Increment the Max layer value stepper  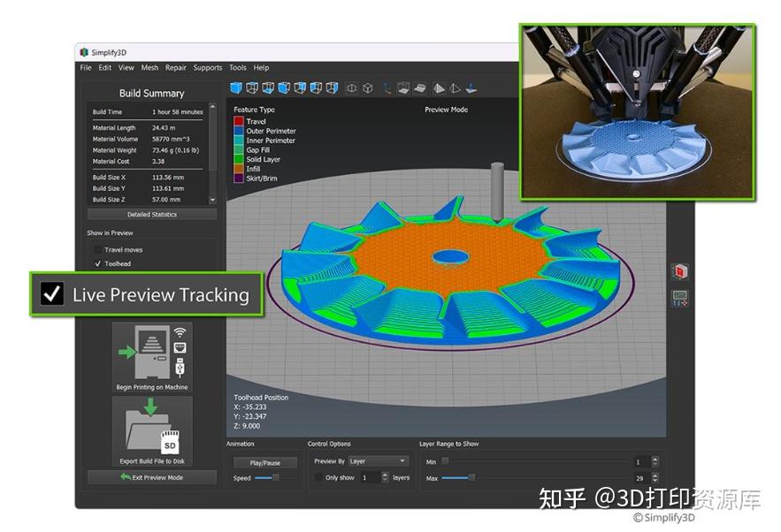click(x=655, y=476)
